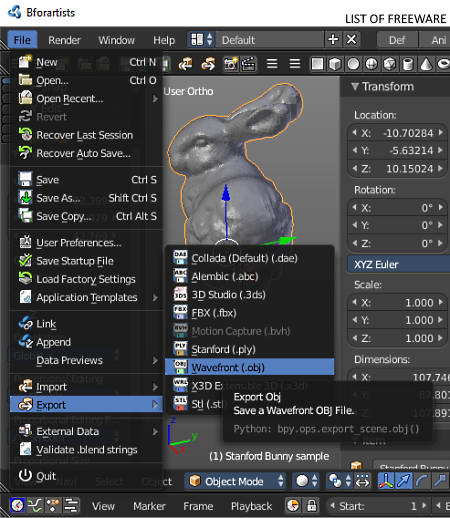Open the Render menu
This screenshot has height=518, width=450.
tap(64, 40)
